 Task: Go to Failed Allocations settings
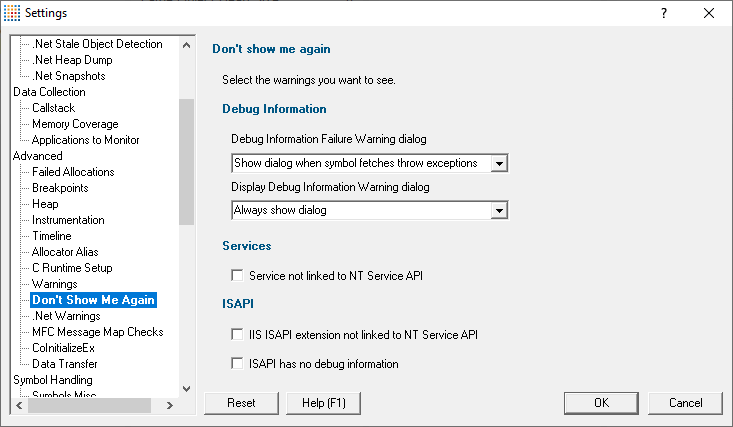point(73,172)
